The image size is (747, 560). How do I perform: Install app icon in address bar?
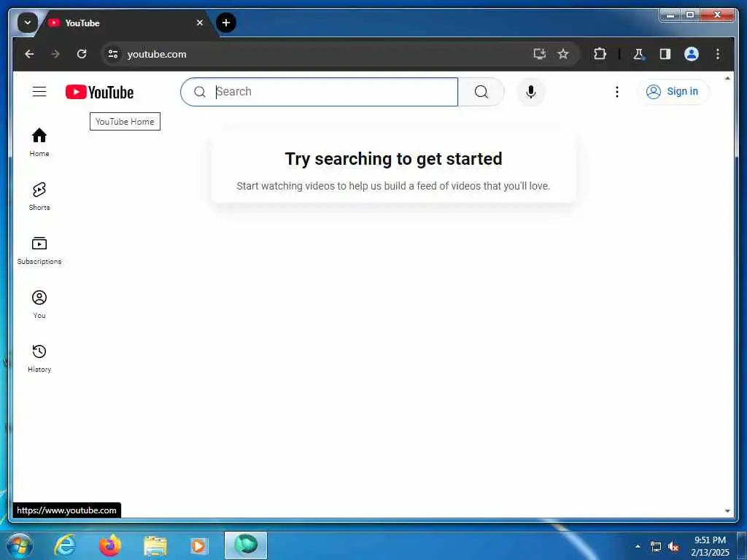point(539,54)
